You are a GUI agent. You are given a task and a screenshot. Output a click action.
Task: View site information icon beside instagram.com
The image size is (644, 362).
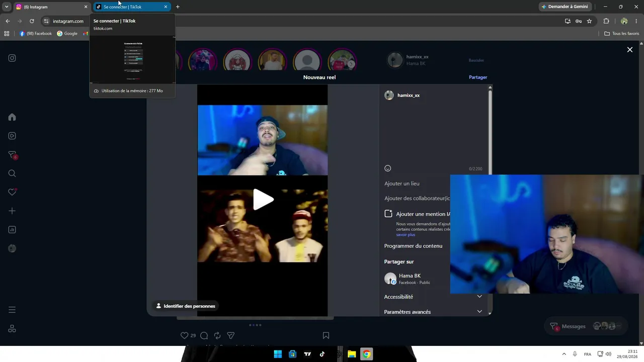click(x=46, y=21)
